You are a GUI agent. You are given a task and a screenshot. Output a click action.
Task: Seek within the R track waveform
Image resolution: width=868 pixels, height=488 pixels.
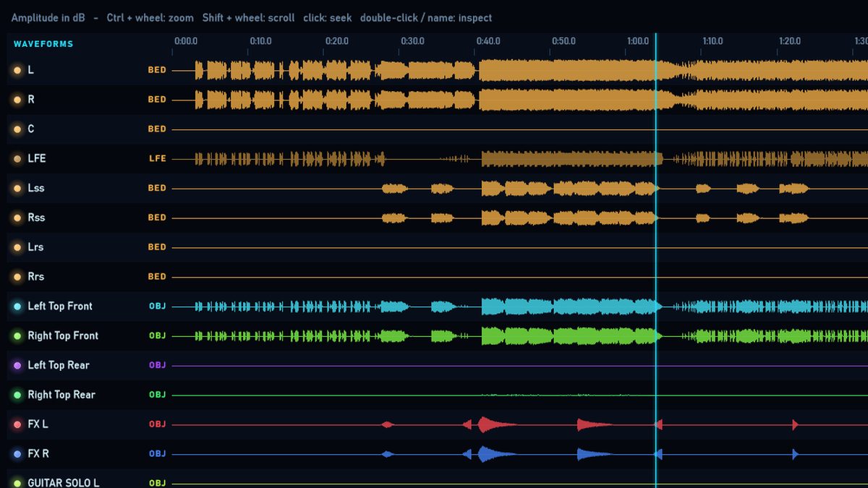520,100
